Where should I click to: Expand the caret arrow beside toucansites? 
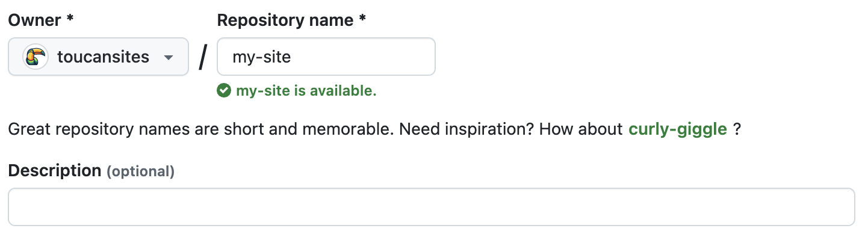pyautogui.click(x=169, y=58)
